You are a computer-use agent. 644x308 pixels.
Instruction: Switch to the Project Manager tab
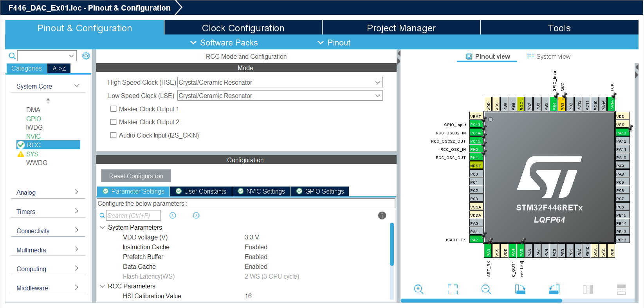[401, 28]
